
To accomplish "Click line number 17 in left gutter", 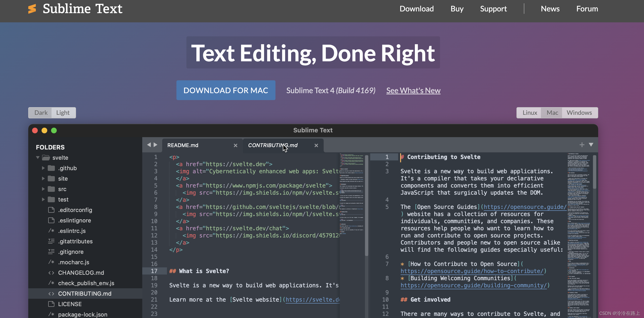I will tap(154, 271).
